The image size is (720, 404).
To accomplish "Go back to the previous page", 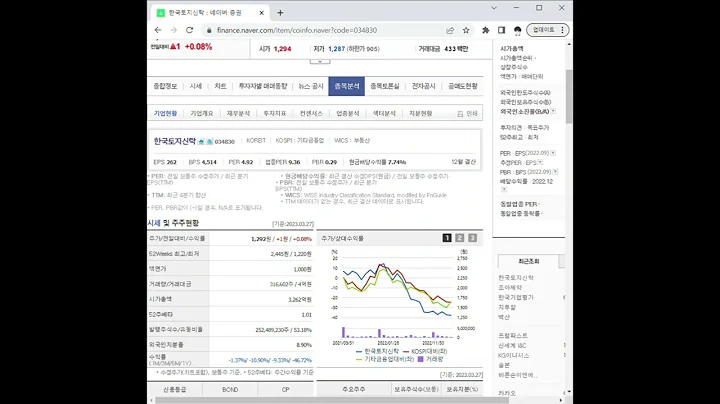I will coord(158,30).
